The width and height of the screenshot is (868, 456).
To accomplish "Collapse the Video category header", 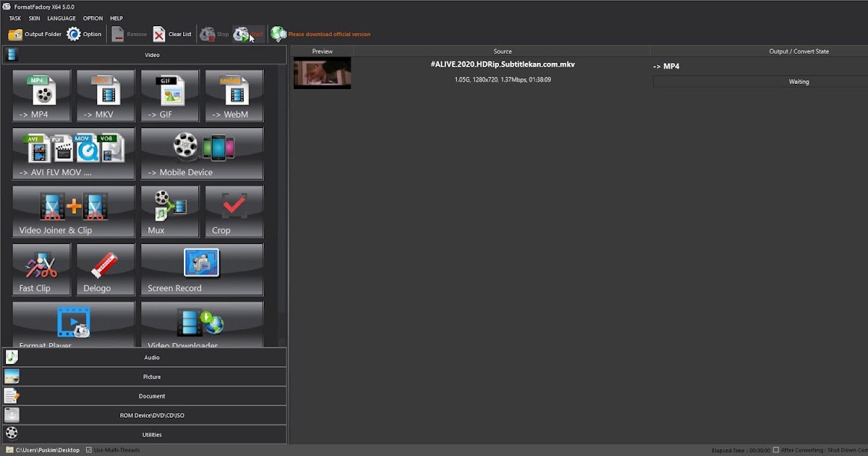I will pyautogui.click(x=144, y=55).
